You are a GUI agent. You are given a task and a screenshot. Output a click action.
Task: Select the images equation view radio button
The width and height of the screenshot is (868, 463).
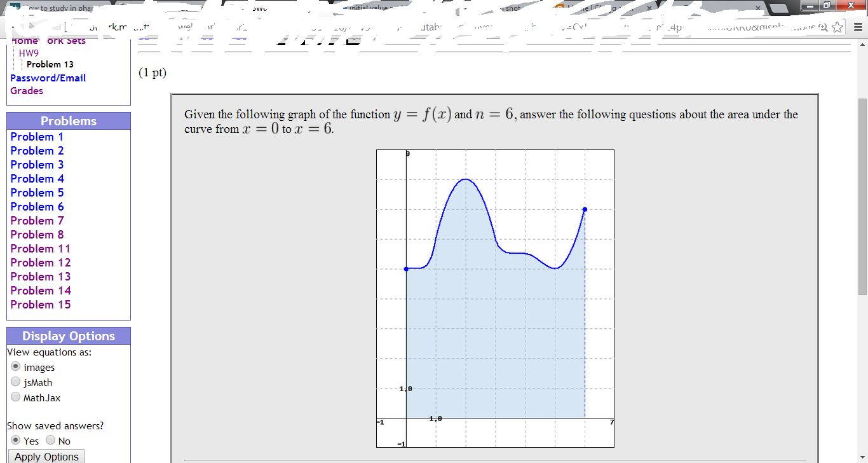pyautogui.click(x=15, y=366)
